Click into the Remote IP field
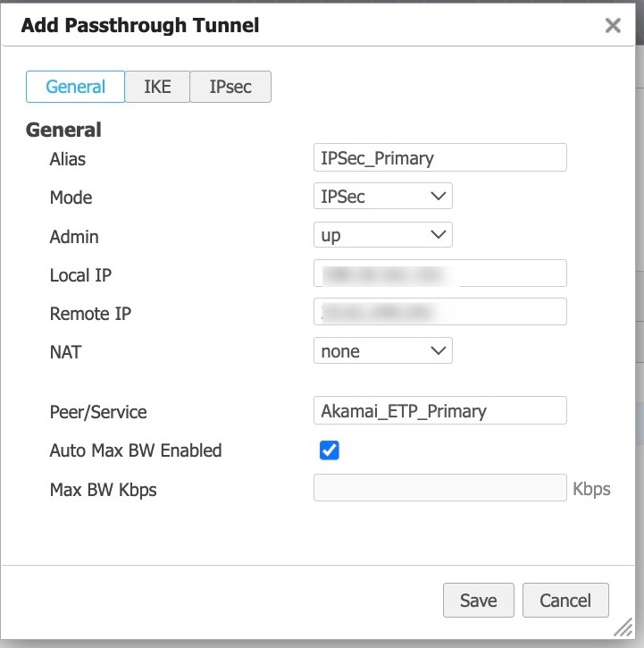Image resolution: width=644 pixels, height=648 pixels. tap(439, 312)
